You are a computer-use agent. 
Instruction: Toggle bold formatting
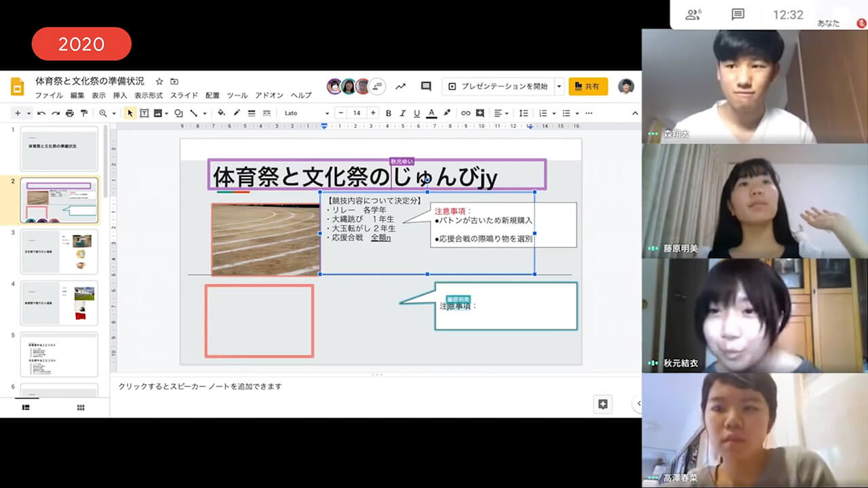click(389, 113)
